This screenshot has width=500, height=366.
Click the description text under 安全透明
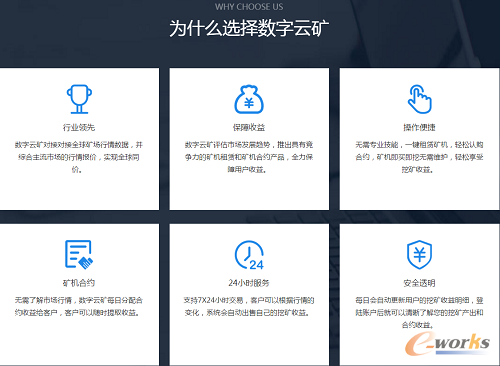(x=419, y=312)
